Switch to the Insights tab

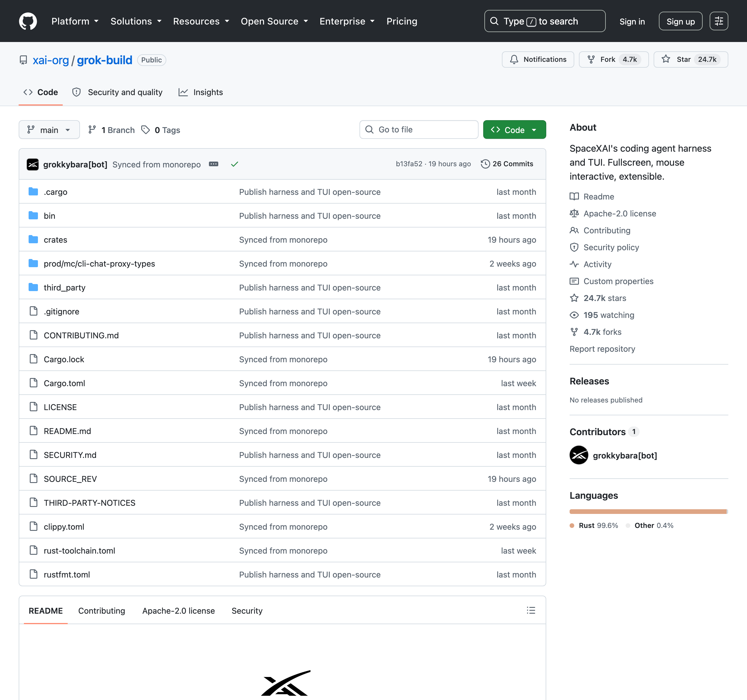coord(201,92)
